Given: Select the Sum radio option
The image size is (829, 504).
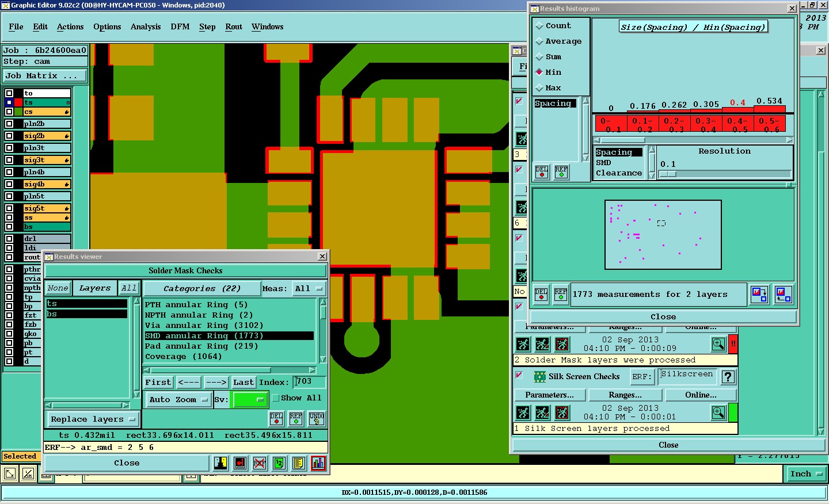Looking at the screenshot, I should (x=539, y=57).
